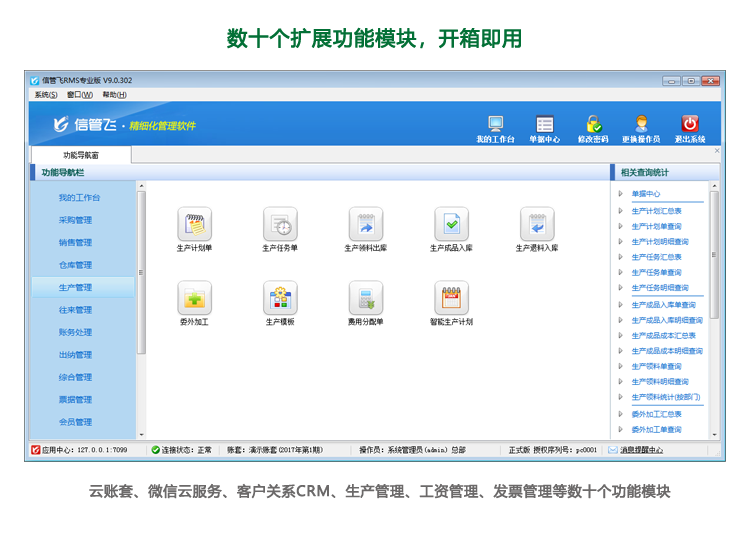Image resolution: width=750 pixels, height=550 pixels.
Task: Open the 生产任务单 module icon
Action: point(280,224)
